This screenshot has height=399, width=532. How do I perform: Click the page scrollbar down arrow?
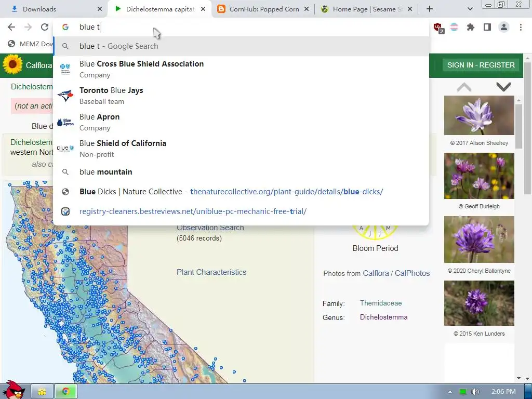528,379
